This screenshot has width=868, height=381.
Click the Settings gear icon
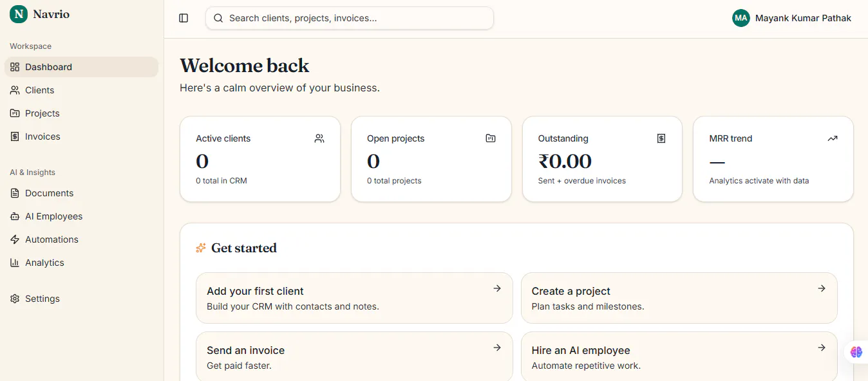tap(15, 299)
